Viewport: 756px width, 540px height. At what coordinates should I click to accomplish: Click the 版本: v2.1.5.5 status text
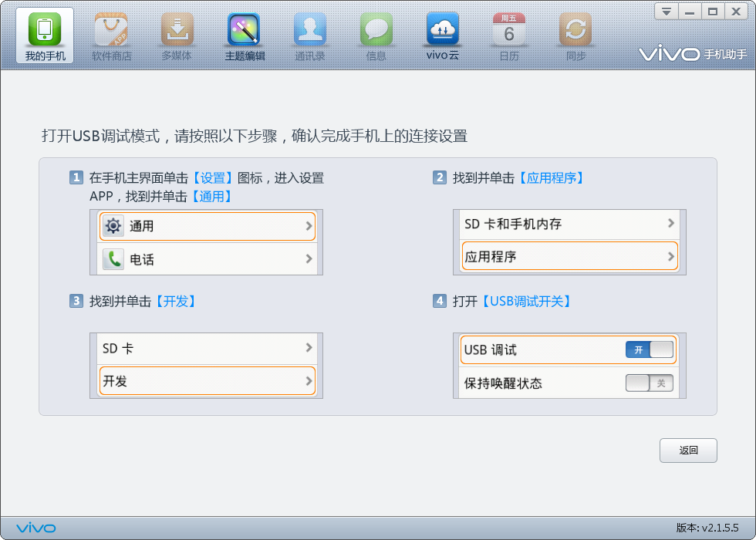(707, 528)
